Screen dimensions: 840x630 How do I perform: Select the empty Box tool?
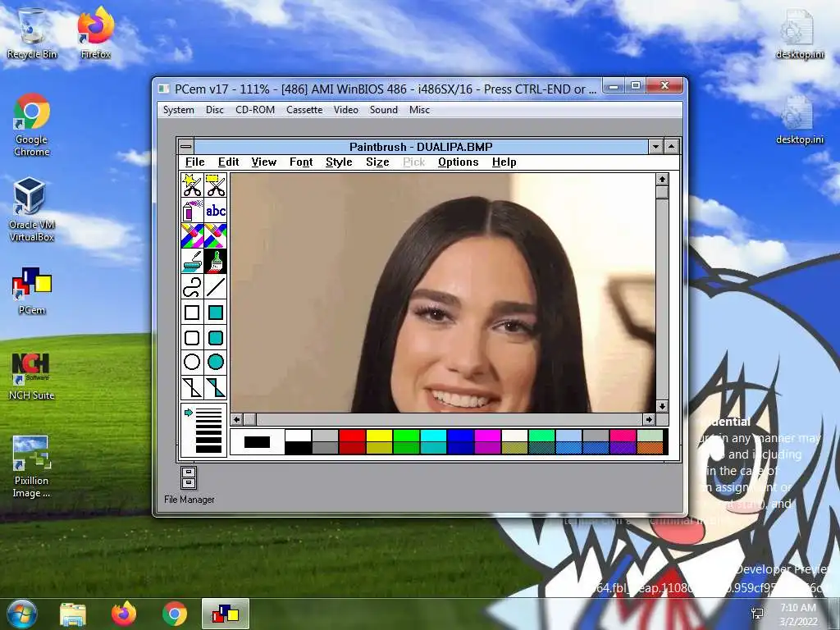coord(192,312)
